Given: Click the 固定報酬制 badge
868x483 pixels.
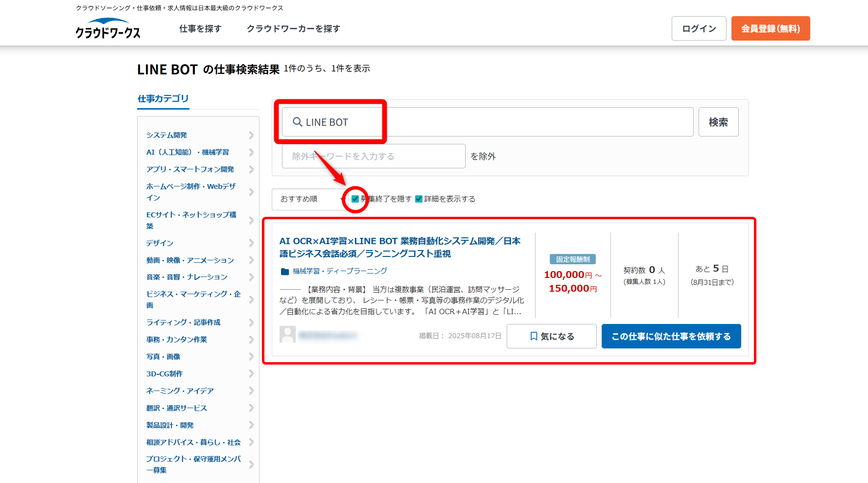Looking at the screenshot, I should click(x=573, y=259).
